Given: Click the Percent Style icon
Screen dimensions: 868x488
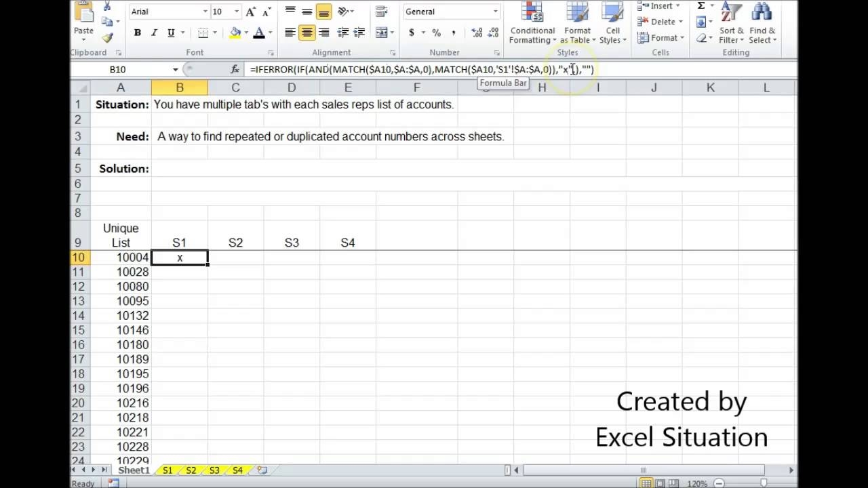Looking at the screenshot, I should 436,33.
